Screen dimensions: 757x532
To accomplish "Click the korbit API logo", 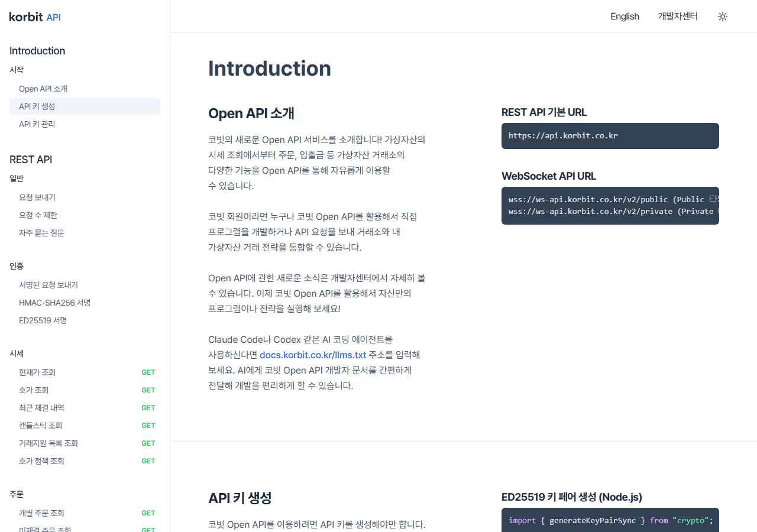I will [x=35, y=17].
